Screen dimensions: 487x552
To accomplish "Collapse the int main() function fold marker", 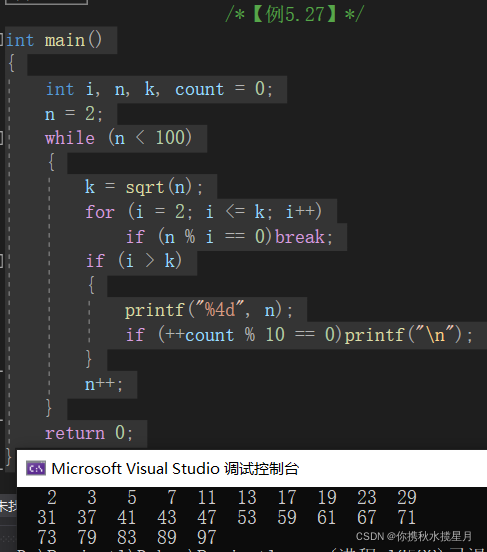I will [x=1, y=40].
